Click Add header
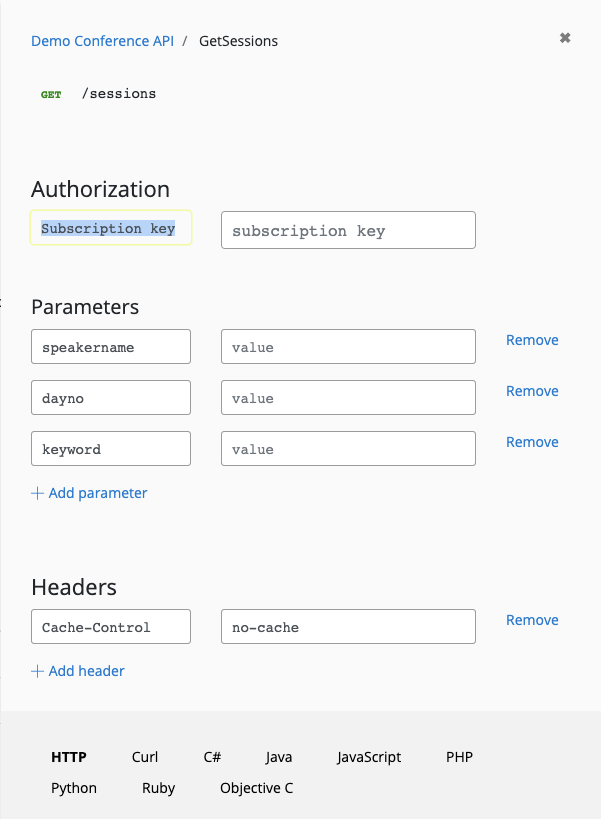The height and width of the screenshot is (819, 601). (x=84, y=671)
